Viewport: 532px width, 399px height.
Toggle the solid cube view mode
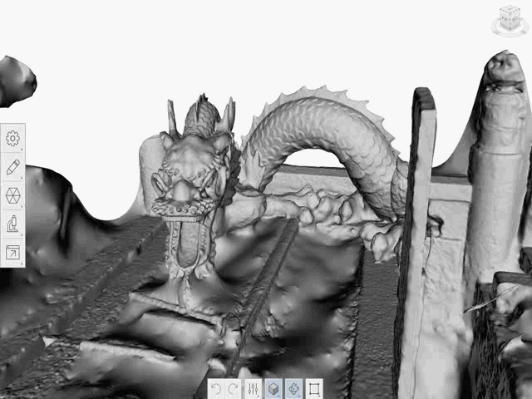coord(273,389)
